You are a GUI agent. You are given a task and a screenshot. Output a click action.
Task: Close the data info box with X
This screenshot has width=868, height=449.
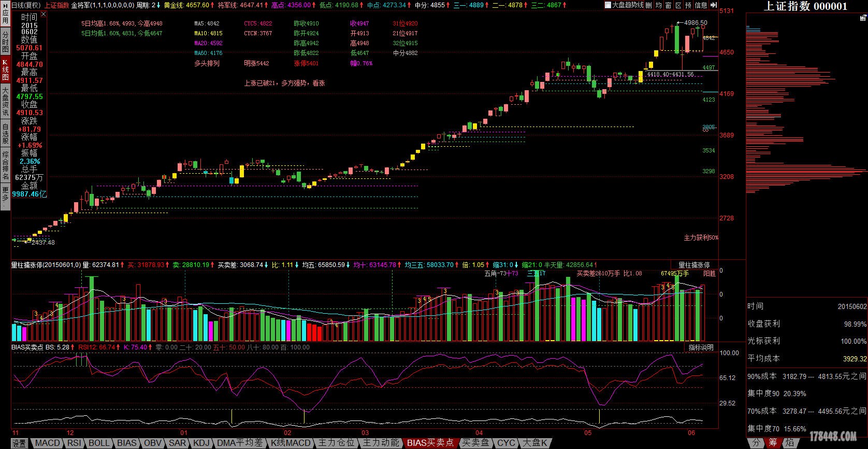pyautogui.click(x=44, y=15)
